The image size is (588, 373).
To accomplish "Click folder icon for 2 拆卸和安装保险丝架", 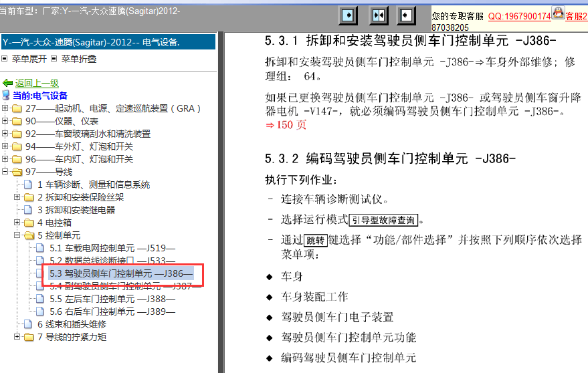I will (x=29, y=197).
